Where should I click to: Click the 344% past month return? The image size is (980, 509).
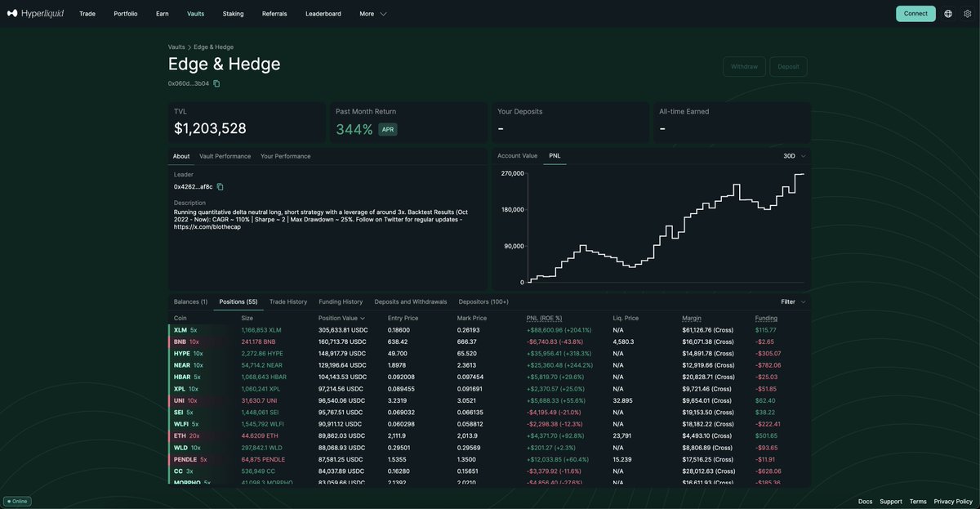[x=354, y=129]
